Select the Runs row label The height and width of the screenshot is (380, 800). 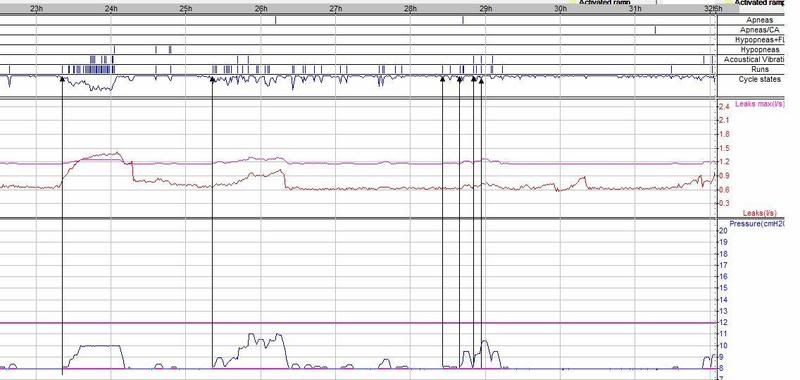coord(760,69)
